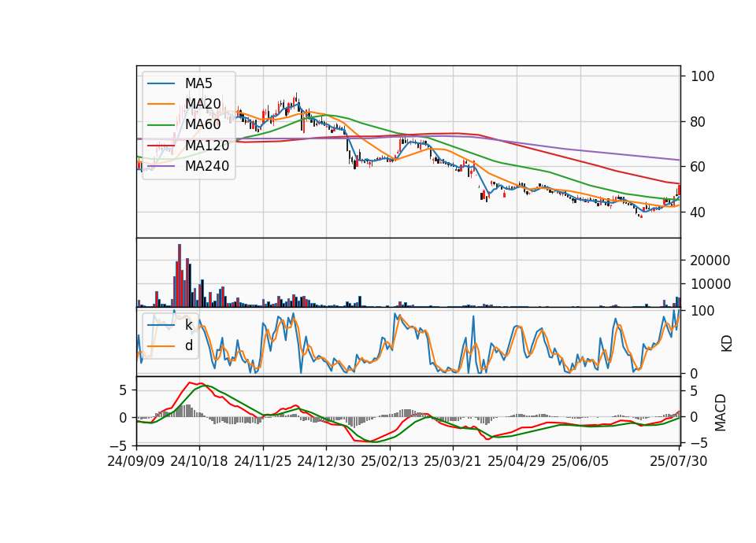Viewport: 756px width, 543px height.
Task: Click the KD axis title
Action: 727,344
